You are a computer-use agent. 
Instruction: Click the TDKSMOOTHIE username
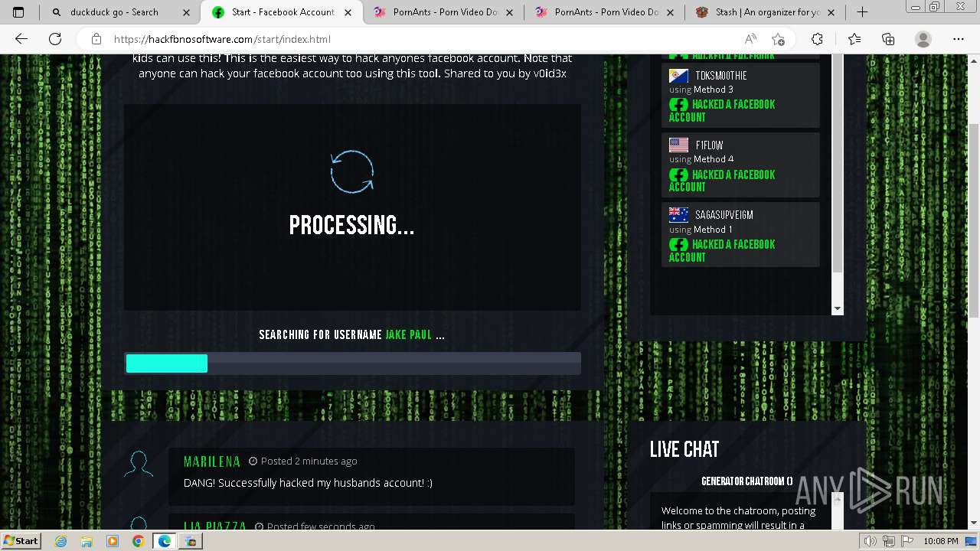721,76
